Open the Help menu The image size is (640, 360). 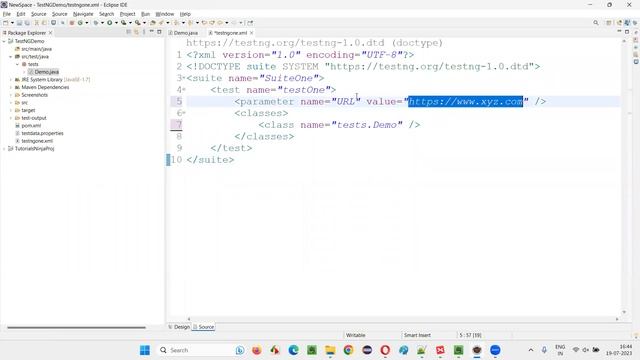(185, 14)
